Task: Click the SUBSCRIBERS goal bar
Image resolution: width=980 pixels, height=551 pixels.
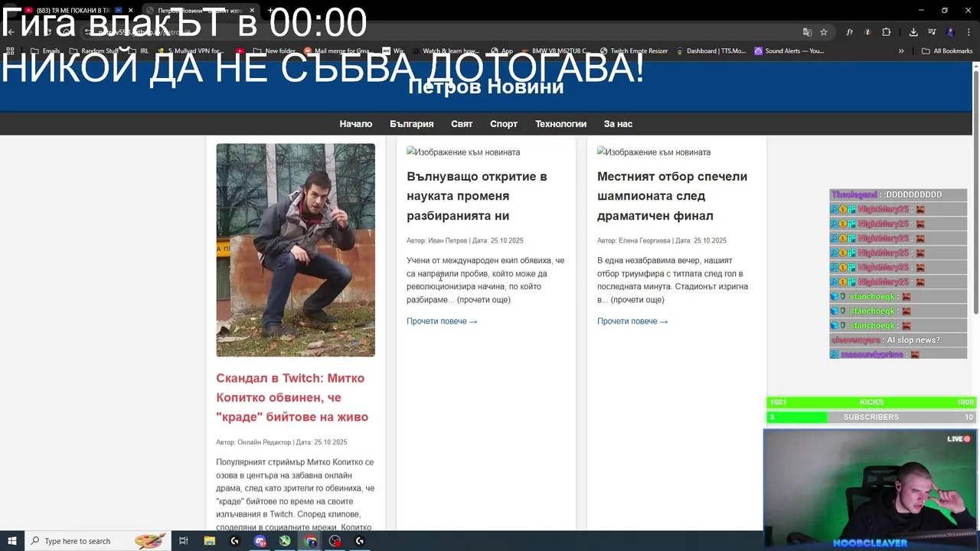Action: pos(871,417)
